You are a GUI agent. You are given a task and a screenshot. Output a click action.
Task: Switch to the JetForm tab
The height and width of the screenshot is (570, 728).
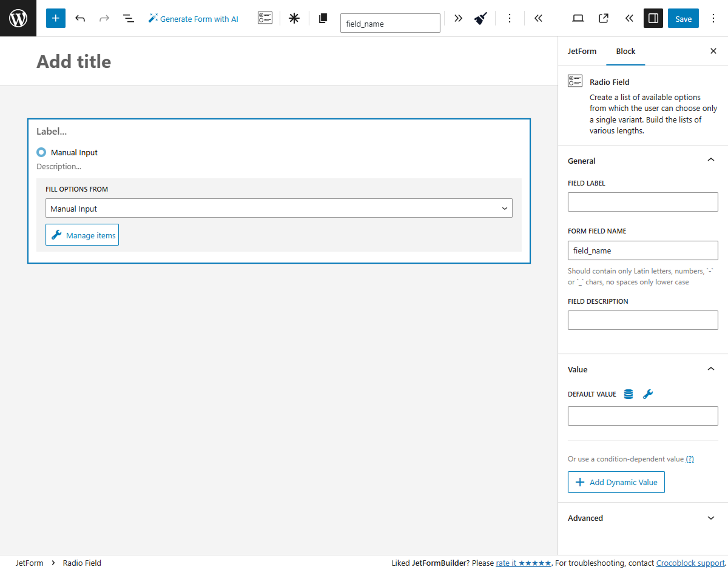pyautogui.click(x=582, y=51)
